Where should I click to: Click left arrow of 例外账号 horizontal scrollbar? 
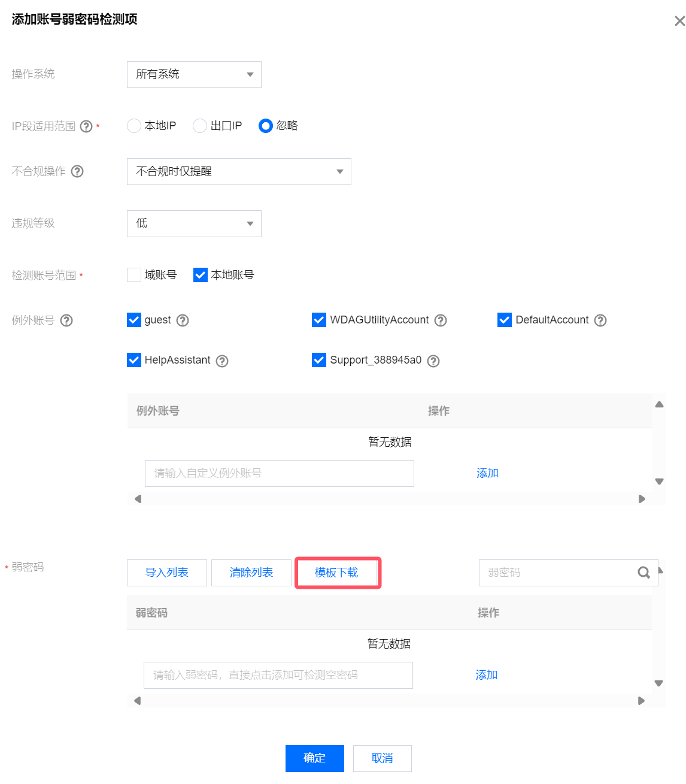click(138, 499)
